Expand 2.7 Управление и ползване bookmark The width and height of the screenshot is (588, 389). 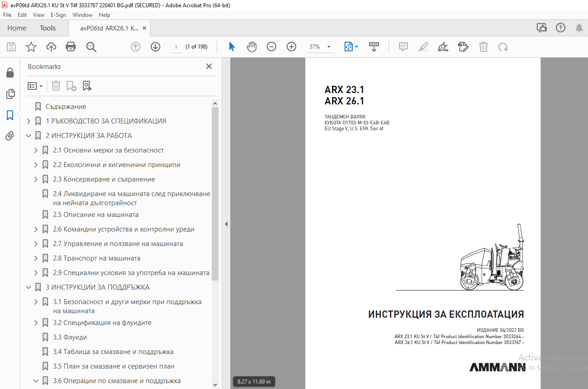(36, 244)
